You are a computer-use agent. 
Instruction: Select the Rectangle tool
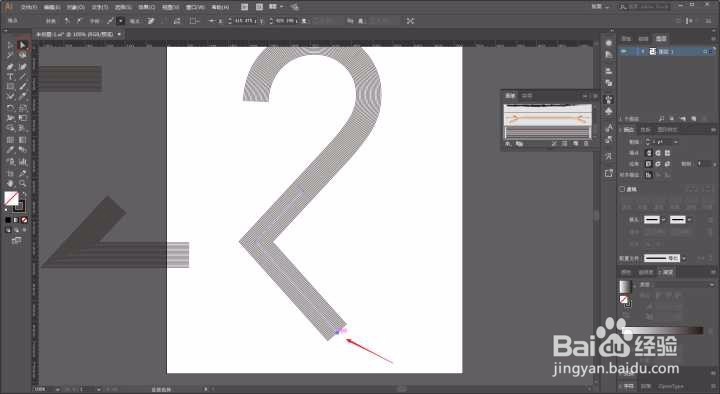tap(10, 87)
